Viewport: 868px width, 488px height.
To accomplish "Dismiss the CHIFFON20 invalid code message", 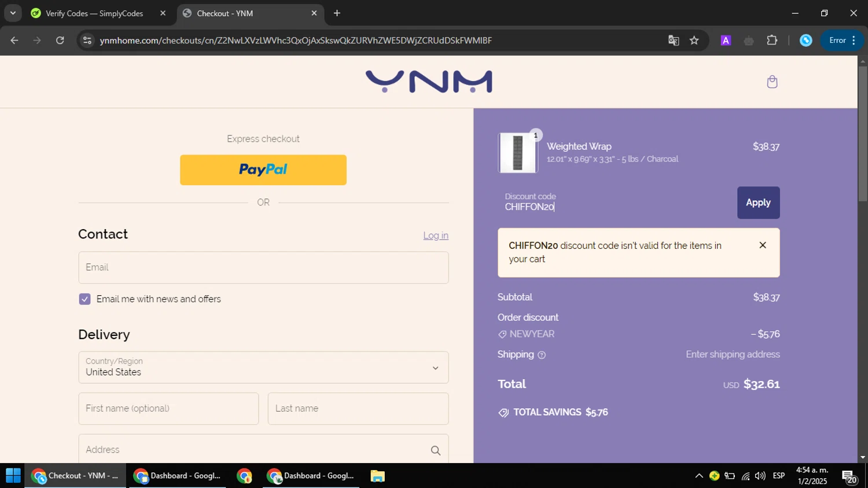I will (x=763, y=245).
